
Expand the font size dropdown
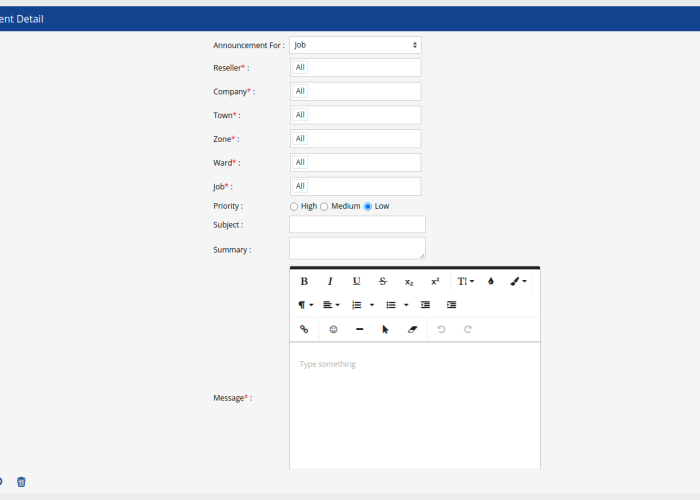[x=466, y=281]
